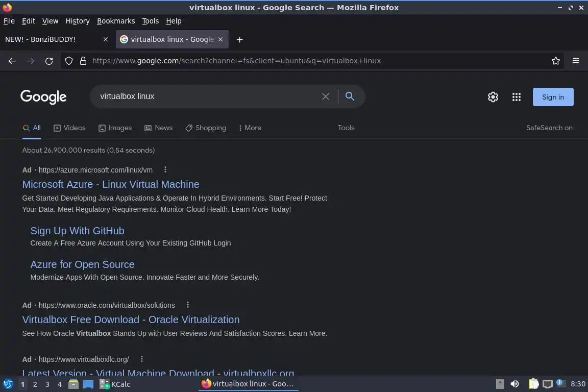Switch to virtual desktop 2
Image resolution: width=588 pixels, height=392 pixels.
[35, 384]
